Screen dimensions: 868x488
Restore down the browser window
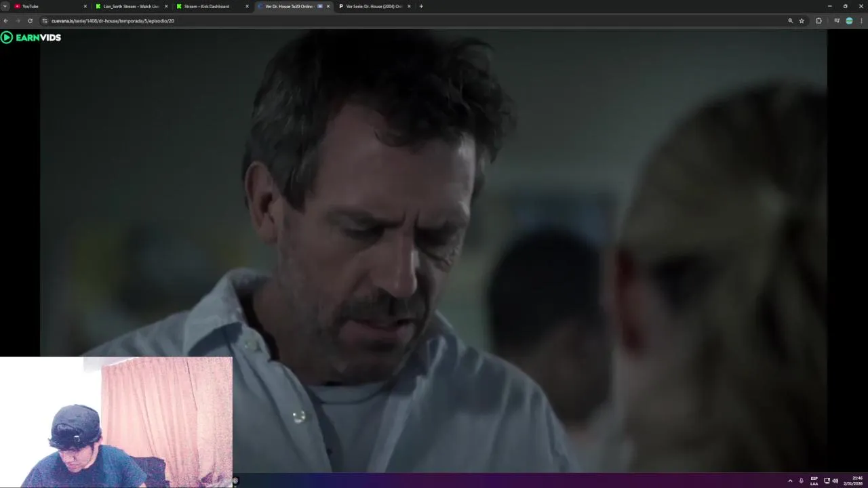tap(845, 6)
